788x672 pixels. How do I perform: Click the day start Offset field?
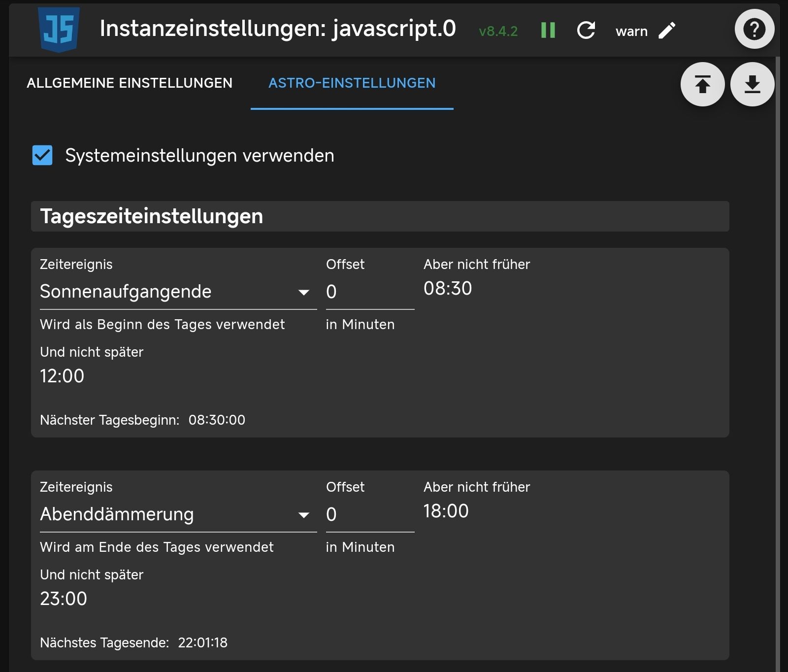pyautogui.click(x=369, y=292)
